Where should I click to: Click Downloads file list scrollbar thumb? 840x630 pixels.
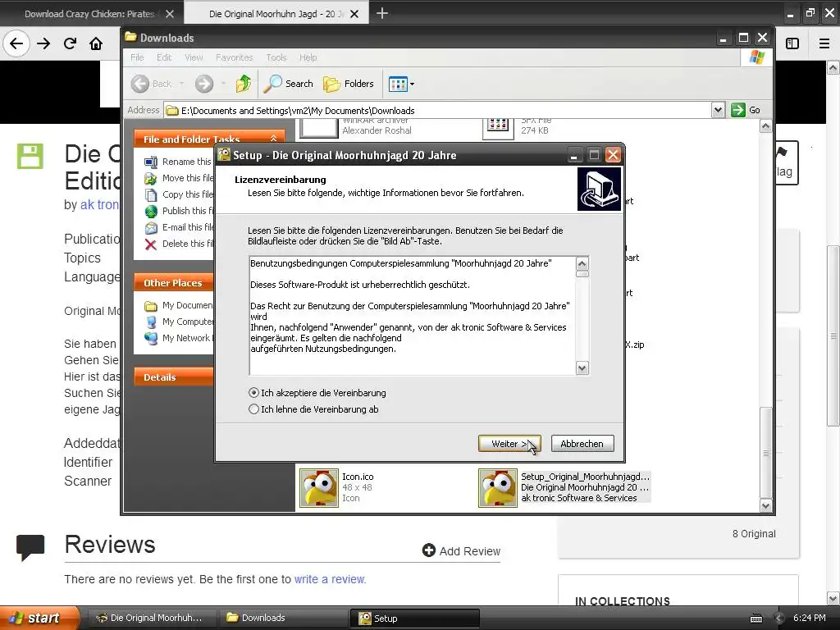[766, 453]
